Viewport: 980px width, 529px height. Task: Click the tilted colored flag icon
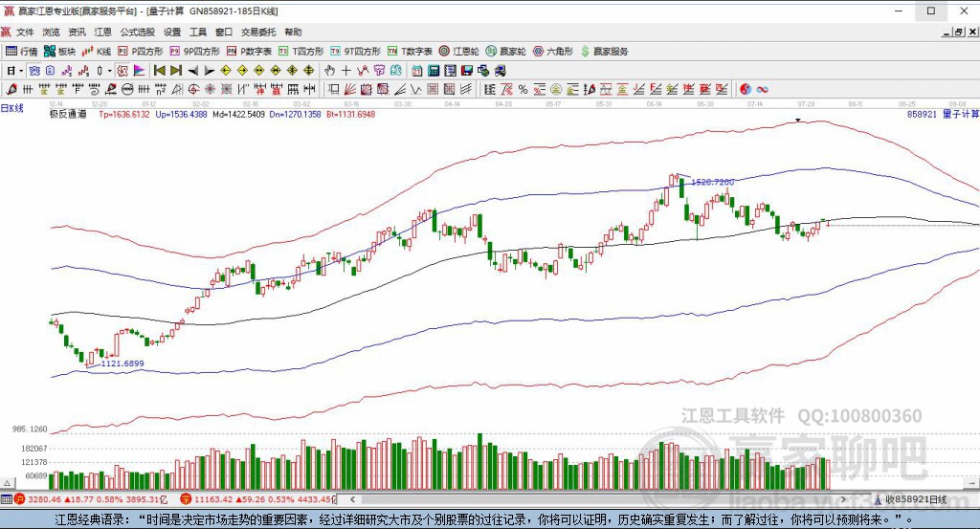[x=139, y=71]
